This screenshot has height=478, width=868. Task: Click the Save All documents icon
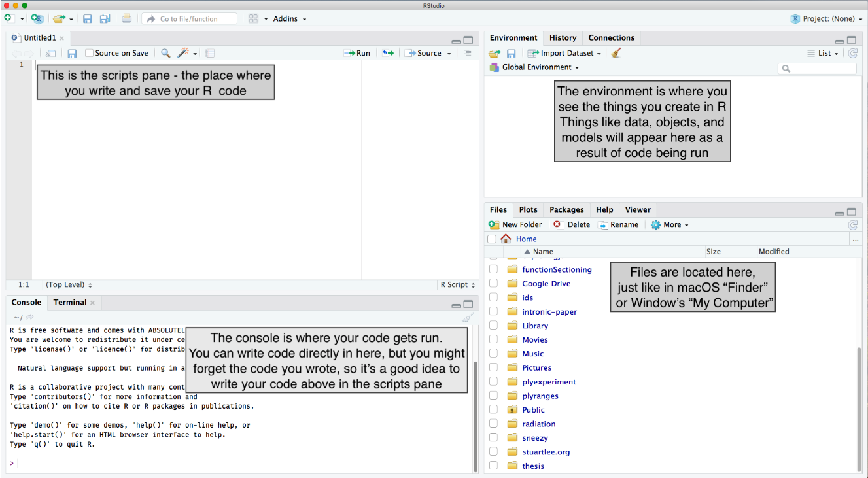[x=105, y=19]
